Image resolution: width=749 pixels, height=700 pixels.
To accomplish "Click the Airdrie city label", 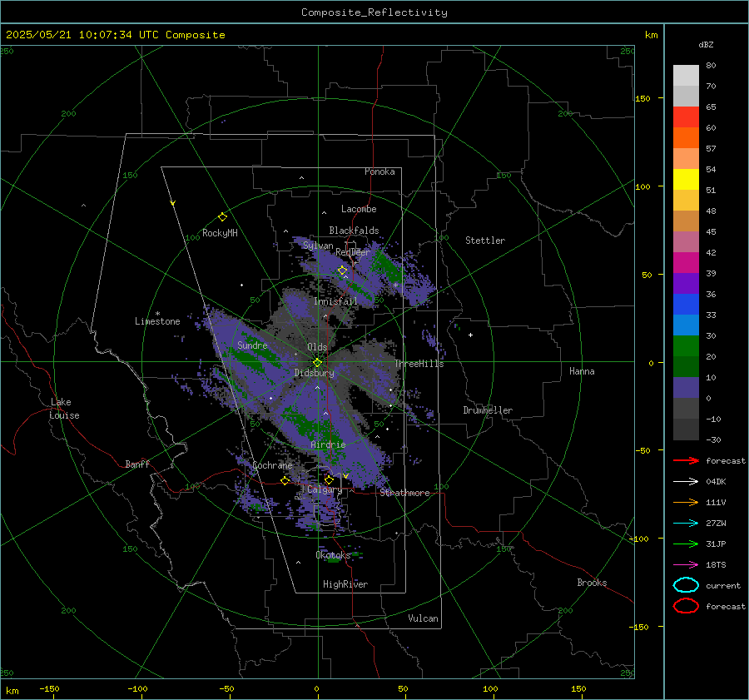I will [328, 444].
